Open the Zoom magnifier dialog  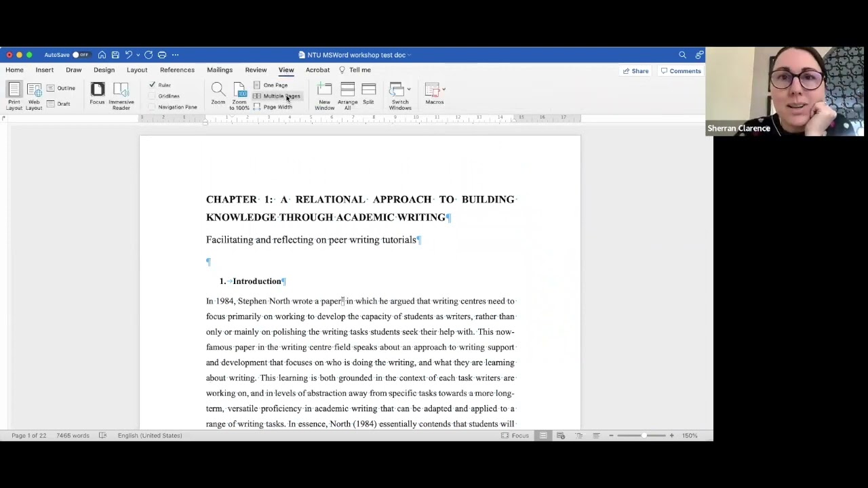[x=218, y=94]
